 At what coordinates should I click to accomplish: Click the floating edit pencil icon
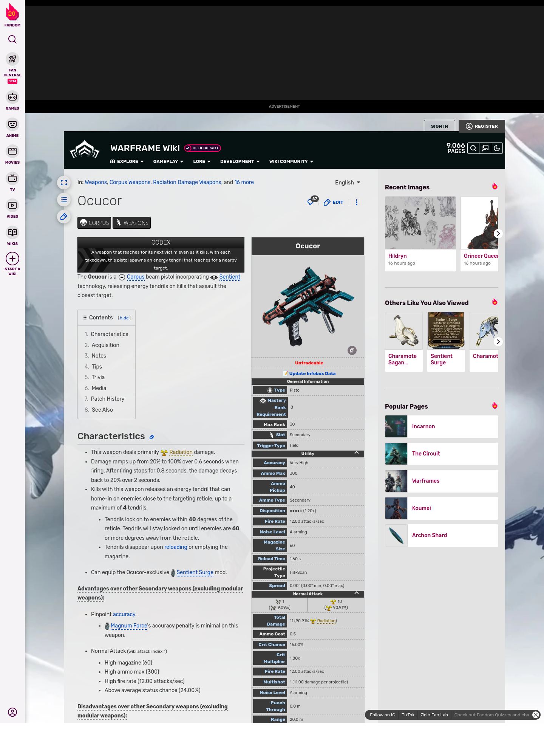point(64,217)
